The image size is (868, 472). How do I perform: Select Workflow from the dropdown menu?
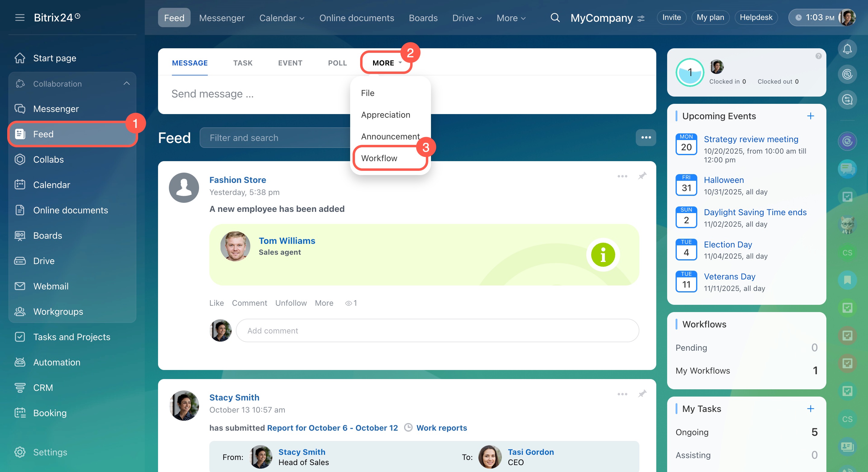tap(379, 158)
